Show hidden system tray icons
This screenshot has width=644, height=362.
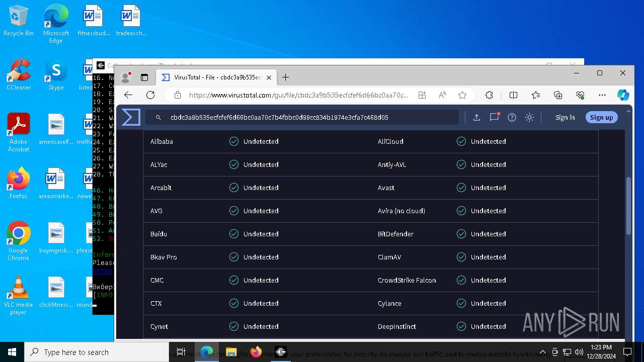click(543, 352)
